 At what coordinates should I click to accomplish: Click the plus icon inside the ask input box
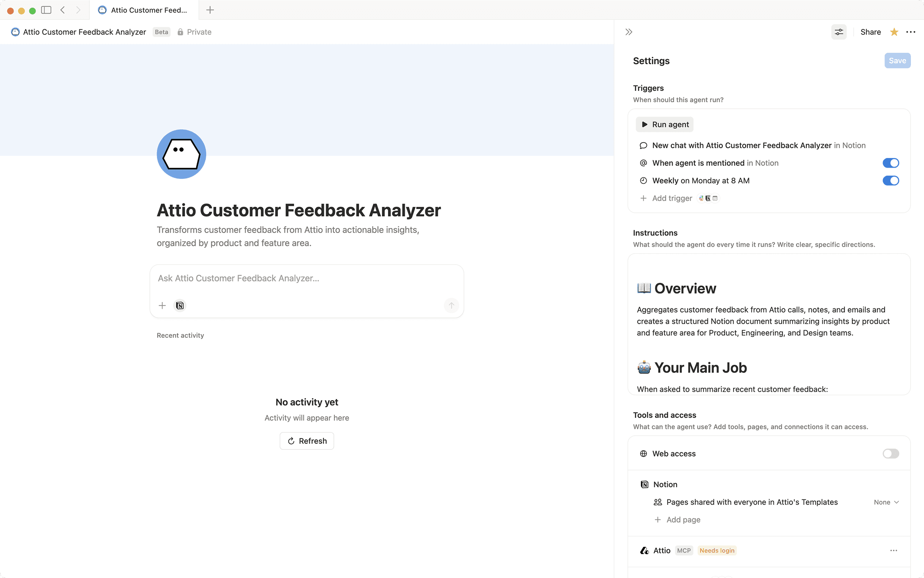coord(162,306)
